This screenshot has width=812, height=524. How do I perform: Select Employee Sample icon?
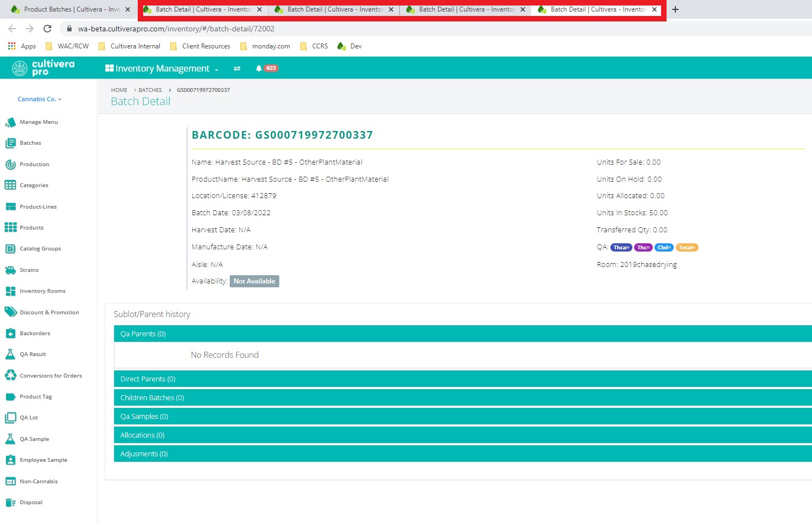tap(10, 460)
